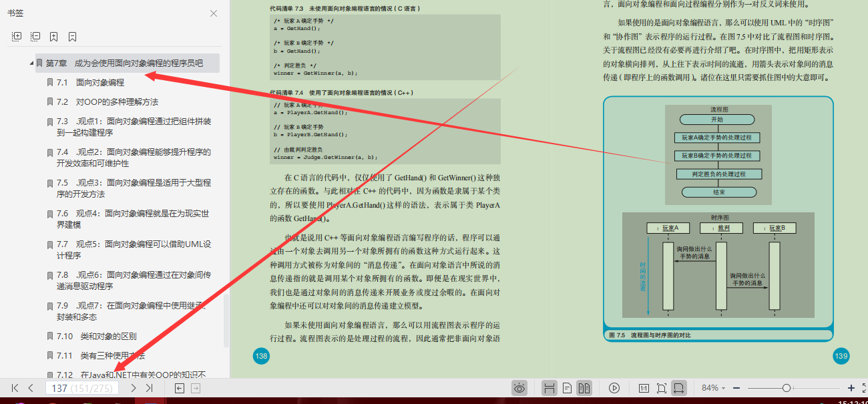Add a new bookmark for current page

(x=54, y=36)
